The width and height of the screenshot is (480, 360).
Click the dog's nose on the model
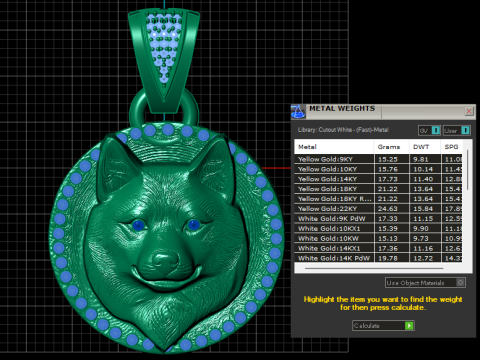[x=165, y=261]
